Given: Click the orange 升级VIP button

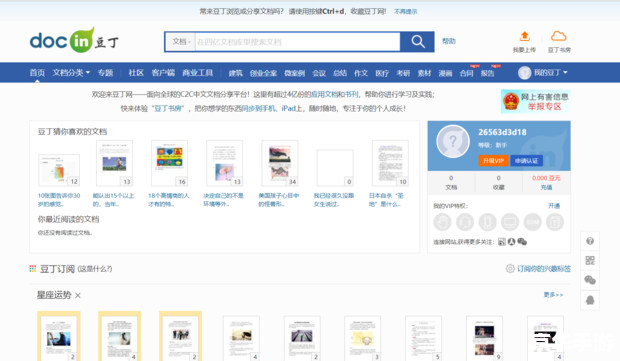Looking at the screenshot, I should coord(493,161).
